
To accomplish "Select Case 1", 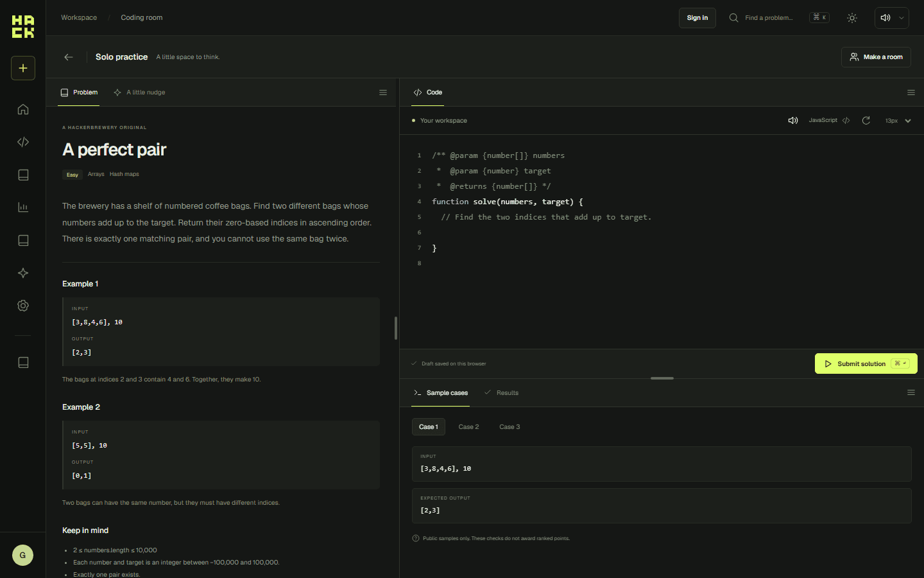I will (429, 427).
